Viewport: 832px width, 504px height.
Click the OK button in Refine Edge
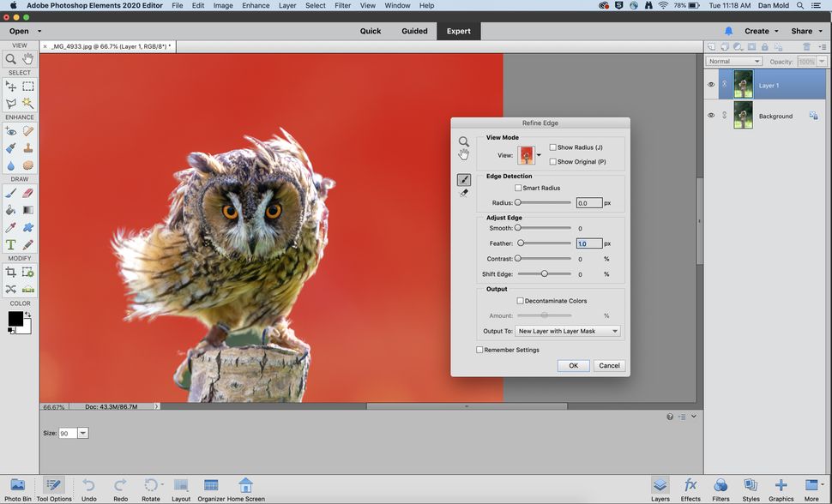[x=573, y=365]
